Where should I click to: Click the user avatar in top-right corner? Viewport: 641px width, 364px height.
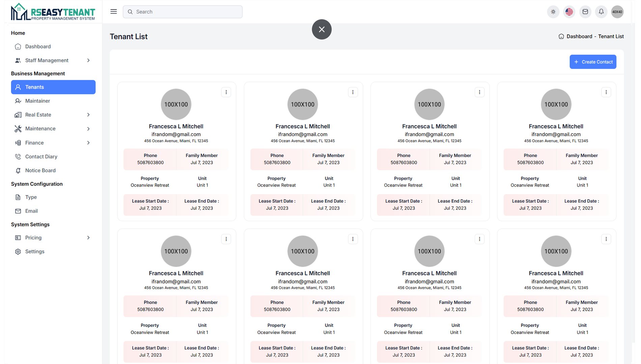[617, 12]
